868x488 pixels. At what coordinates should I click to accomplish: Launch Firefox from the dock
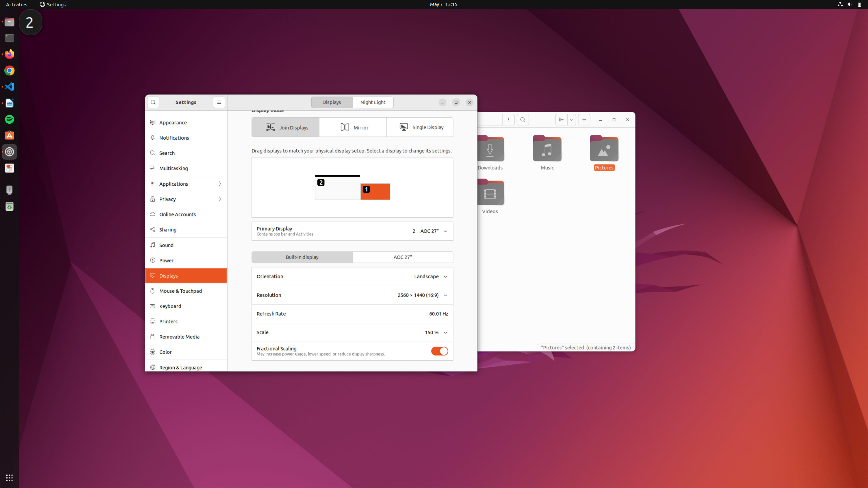[10, 54]
